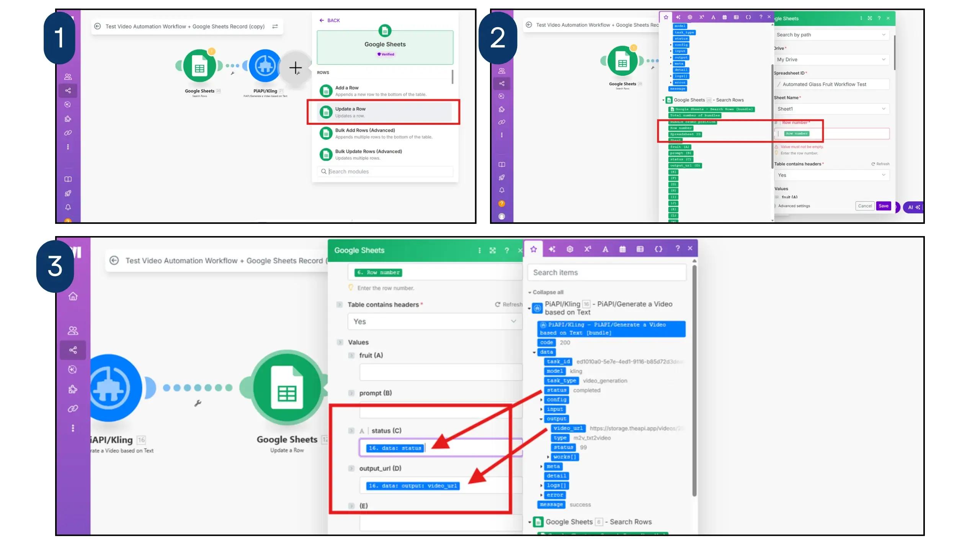This screenshot has width=980, height=551.
Task: Open three-dots menu in screenshot 2 Google Sheets header
Action: [861, 18]
